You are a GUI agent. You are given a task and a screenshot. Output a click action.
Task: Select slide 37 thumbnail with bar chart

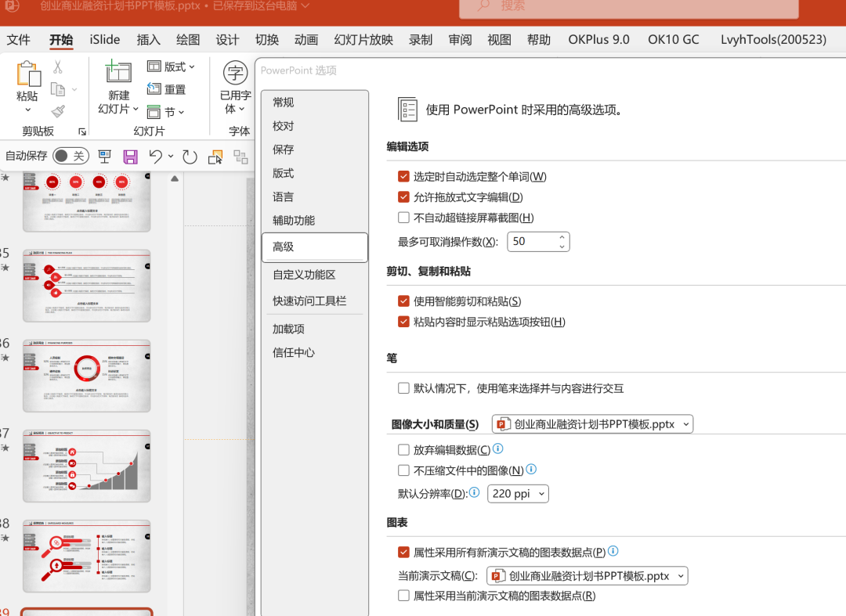pyautogui.click(x=87, y=467)
